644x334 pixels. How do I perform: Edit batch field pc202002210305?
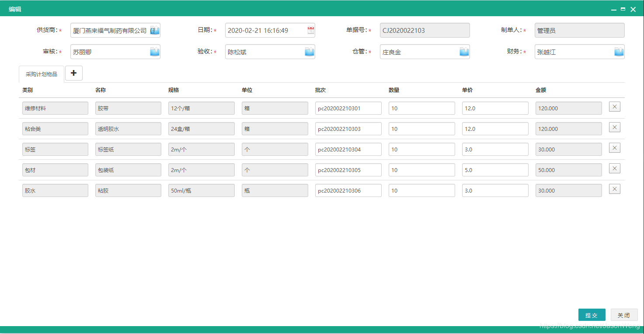coord(348,170)
